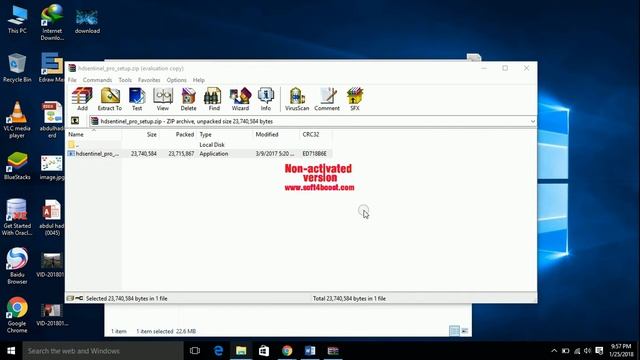Open the File menu
The width and height of the screenshot is (640, 360).
click(72, 80)
